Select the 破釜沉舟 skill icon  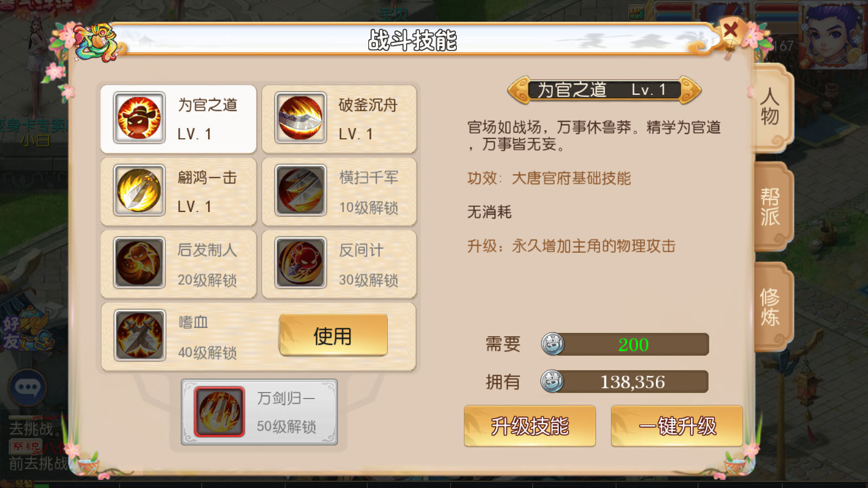coord(301,118)
